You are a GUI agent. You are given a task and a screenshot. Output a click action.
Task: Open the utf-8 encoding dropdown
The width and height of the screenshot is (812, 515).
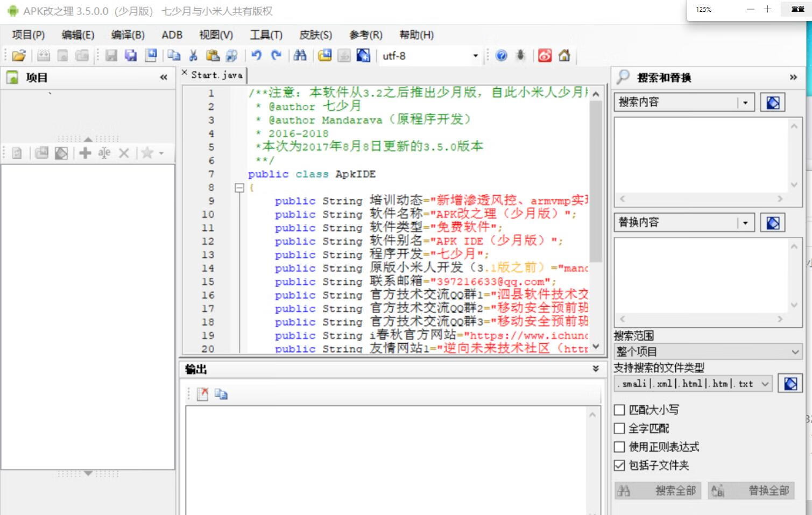click(475, 56)
